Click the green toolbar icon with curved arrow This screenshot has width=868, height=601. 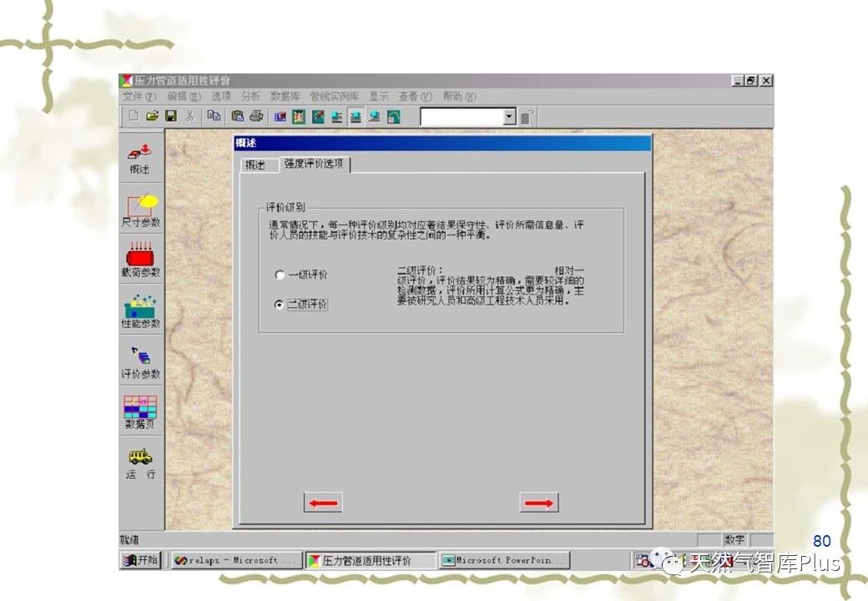point(394,117)
